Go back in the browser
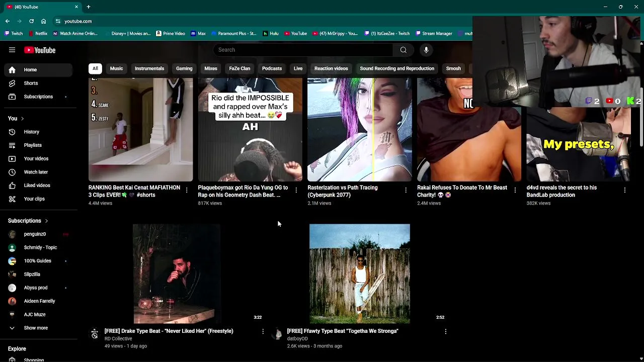644x362 pixels. click(x=7, y=21)
